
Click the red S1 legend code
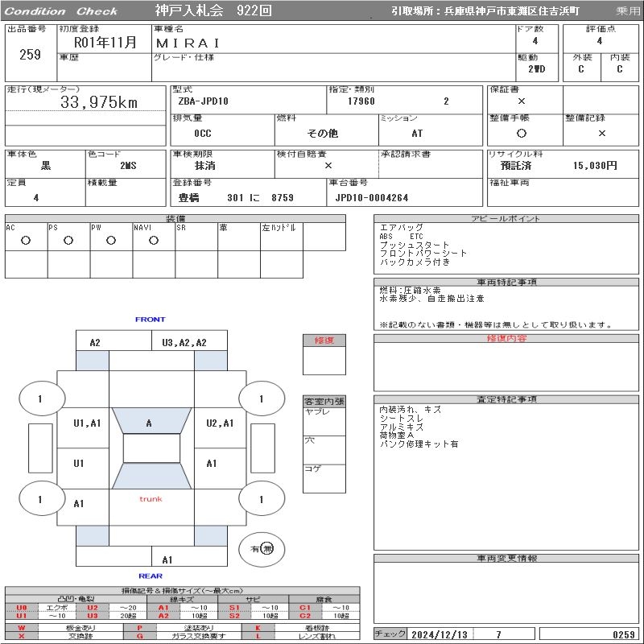click(x=234, y=608)
